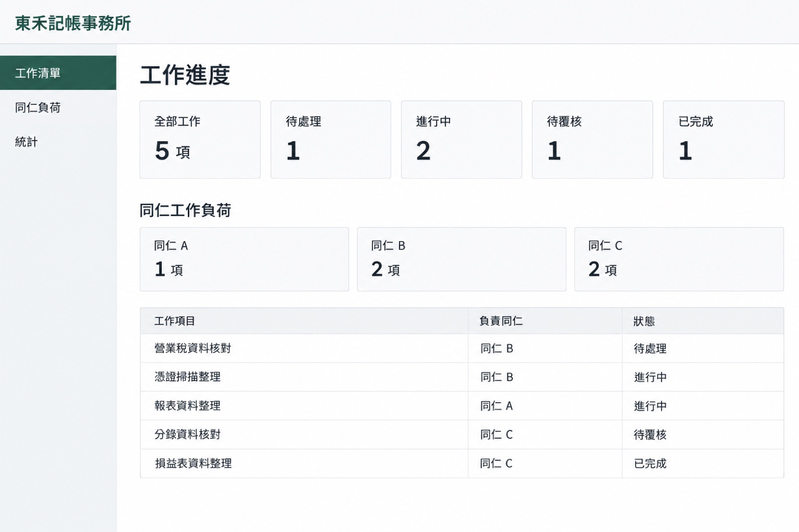Click 同仁 B in the 憑證掃描整理 row
This screenshot has width=799, height=532.
(x=496, y=377)
